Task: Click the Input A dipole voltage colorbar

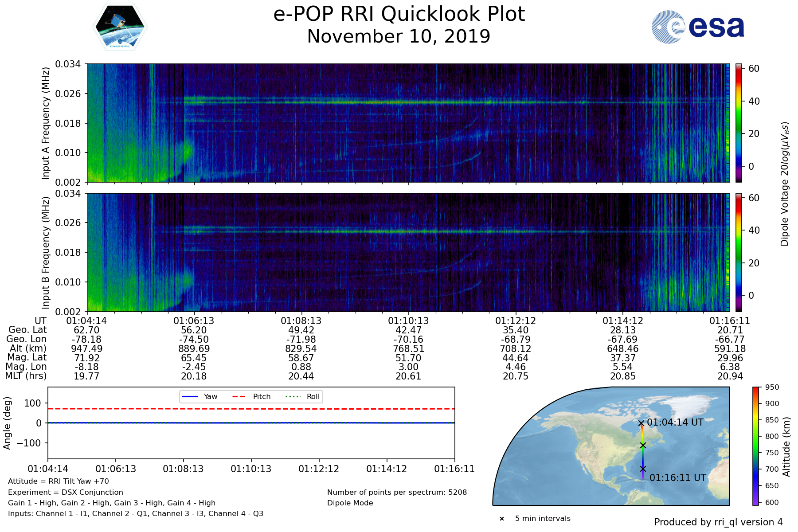Action: 739,123
